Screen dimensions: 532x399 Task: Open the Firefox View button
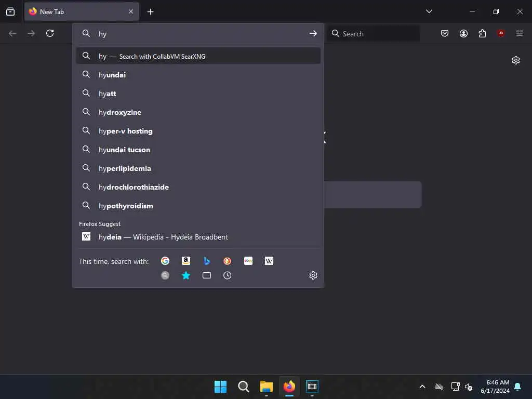tap(10, 11)
